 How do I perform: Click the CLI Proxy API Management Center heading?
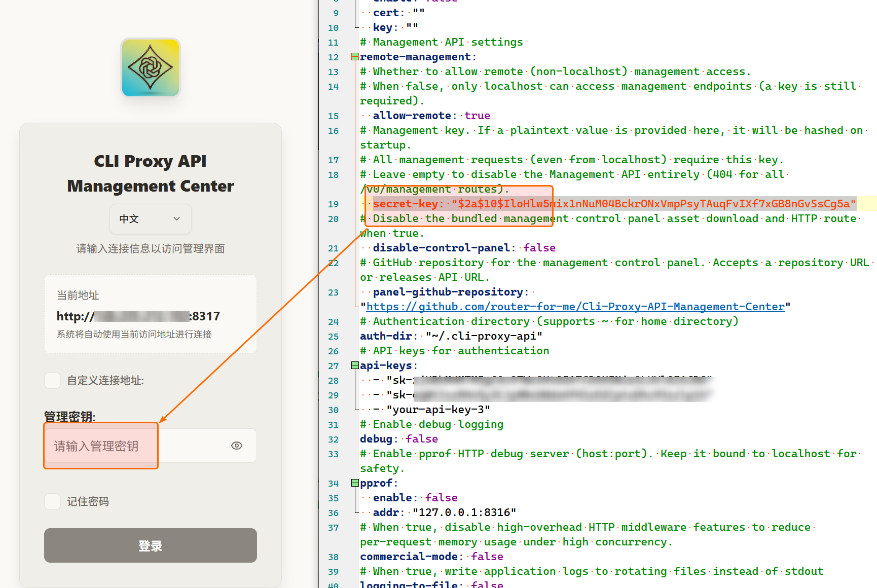(151, 173)
